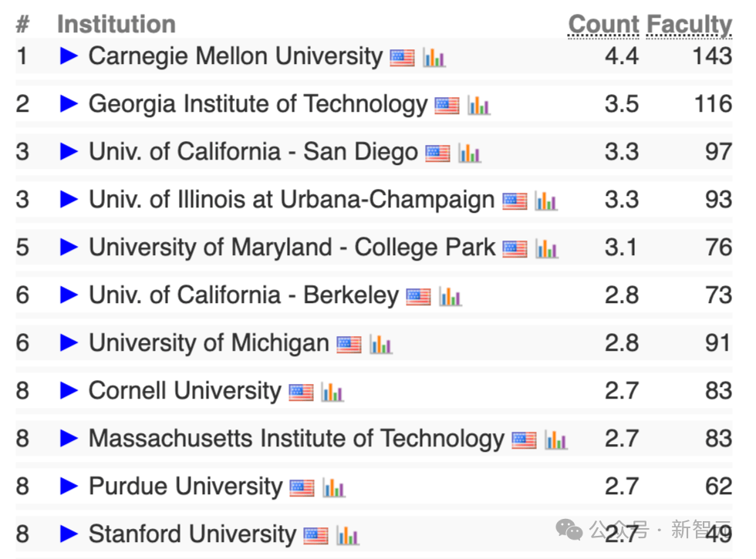The width and height of the screenshot is (756, 559).
Task: Open chart icon for University of Michigan
Action: 380,345
